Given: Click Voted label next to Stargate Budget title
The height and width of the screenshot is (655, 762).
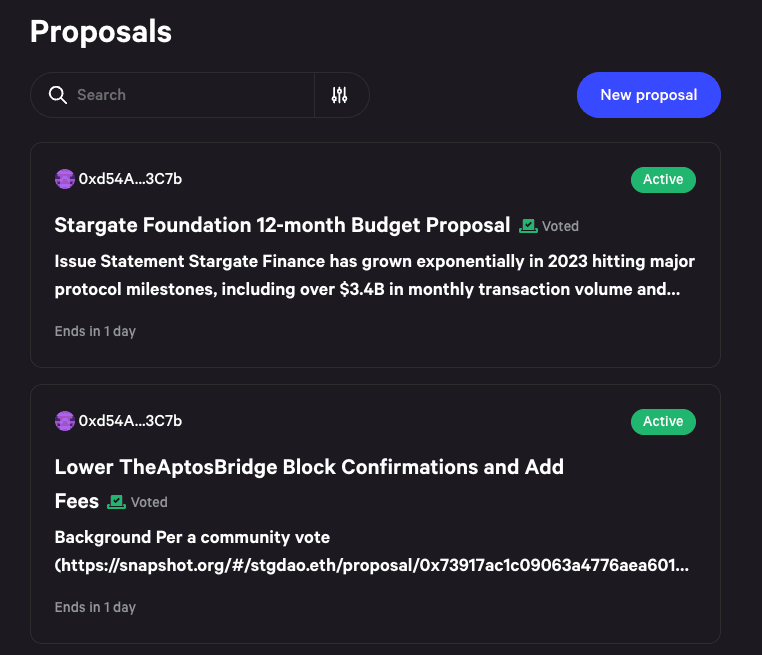Looking at the screenshot, I should (560, 226).
